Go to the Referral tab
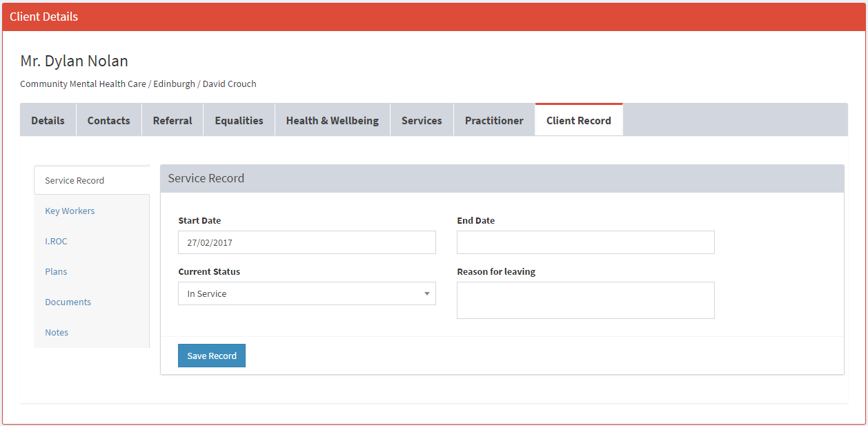Screen dimensions: 868x426 (172, 120)
